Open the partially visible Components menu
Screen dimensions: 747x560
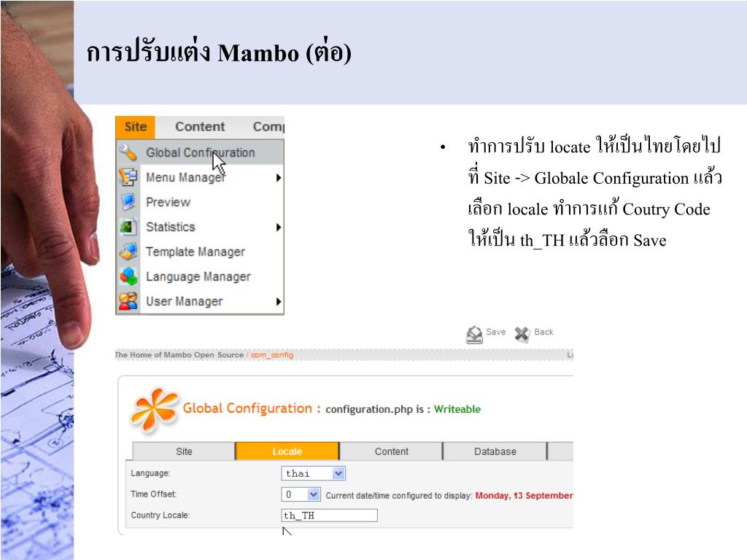[268, 127]
